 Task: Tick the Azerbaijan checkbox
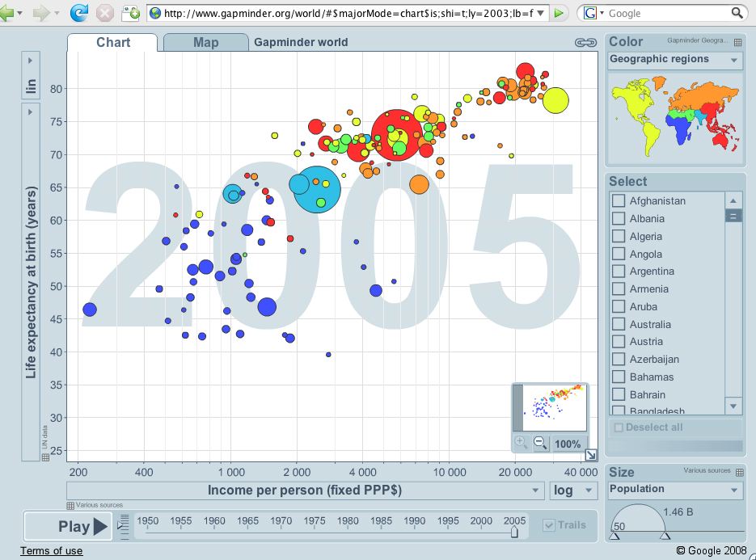pyautogui.click(x=618, y=359)
